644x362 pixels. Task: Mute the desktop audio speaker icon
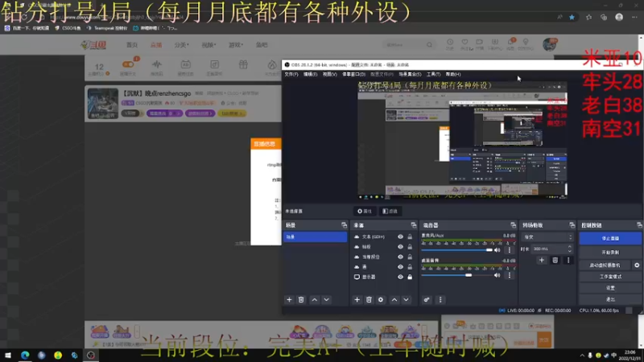(497, 275)
